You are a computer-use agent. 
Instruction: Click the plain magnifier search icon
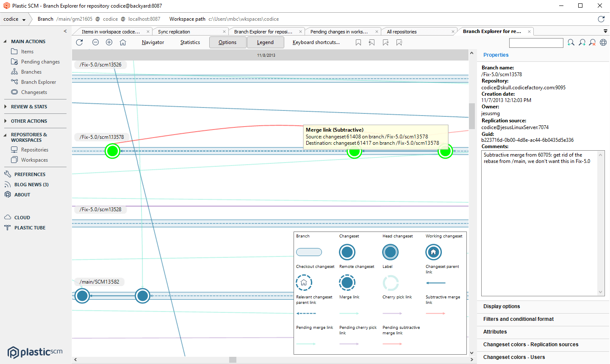[571, 42]
